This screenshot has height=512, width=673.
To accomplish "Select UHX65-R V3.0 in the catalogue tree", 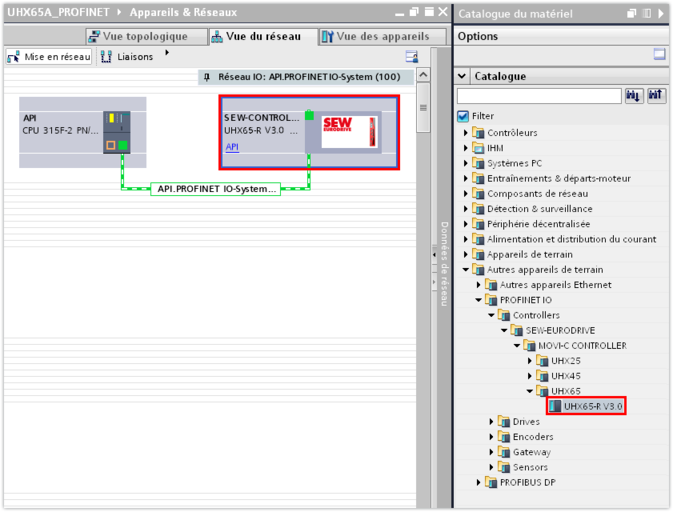I will point(592,406).
